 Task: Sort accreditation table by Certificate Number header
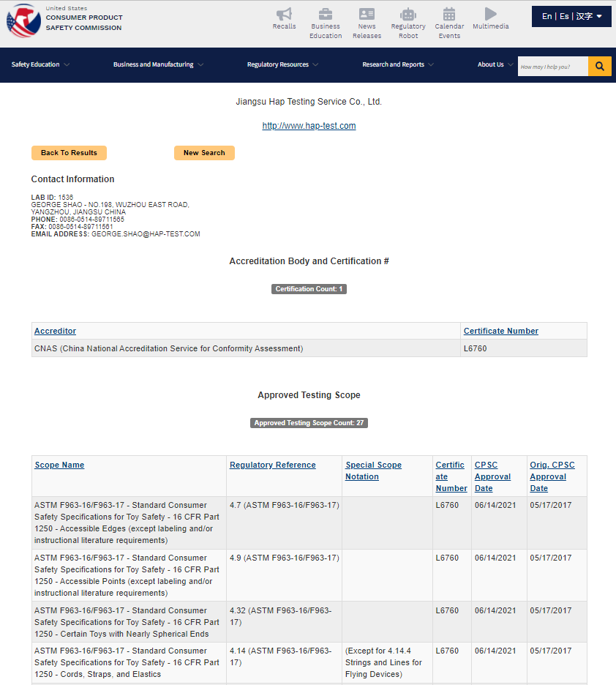[500, 331]
